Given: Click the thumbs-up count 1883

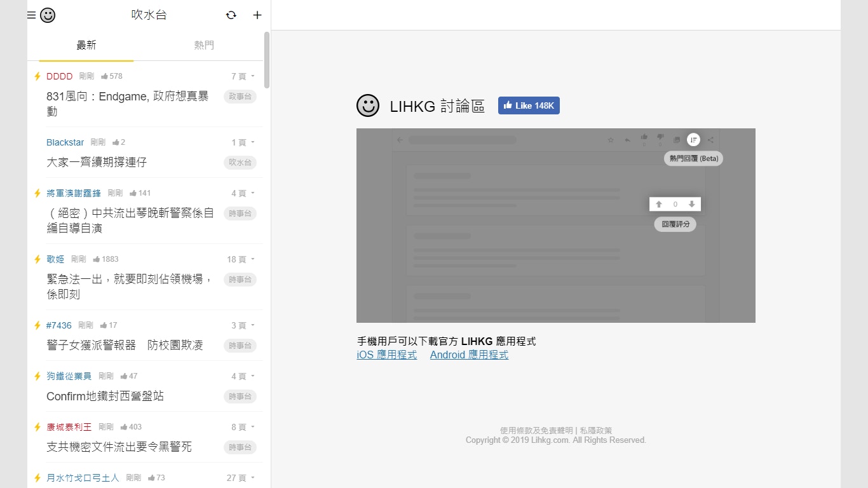Looking at the screenshot, I should (105, 259).
